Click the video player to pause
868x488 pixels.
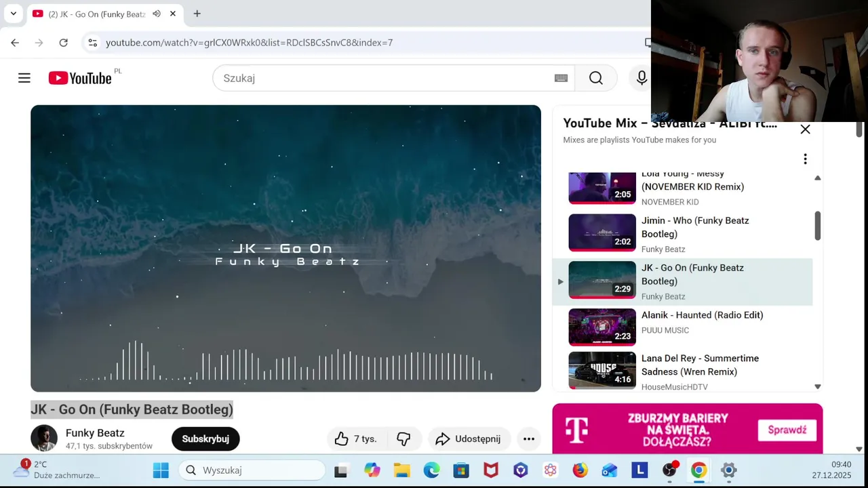[285, 248]
